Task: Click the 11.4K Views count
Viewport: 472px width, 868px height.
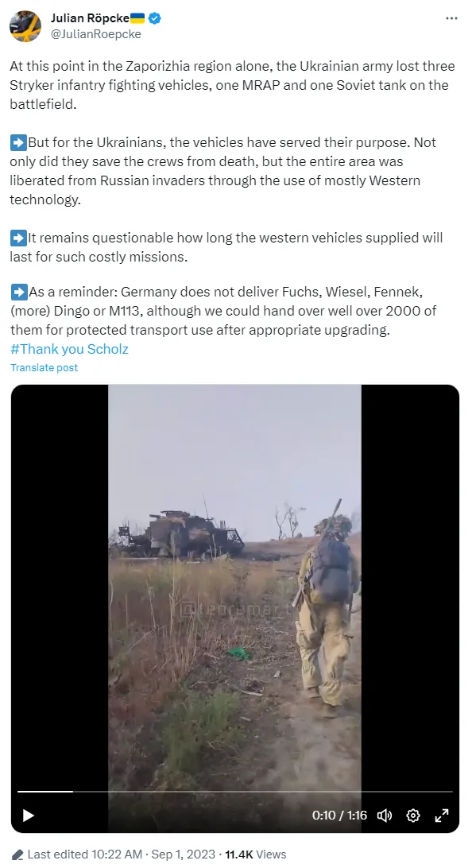Action: point(256,854)
